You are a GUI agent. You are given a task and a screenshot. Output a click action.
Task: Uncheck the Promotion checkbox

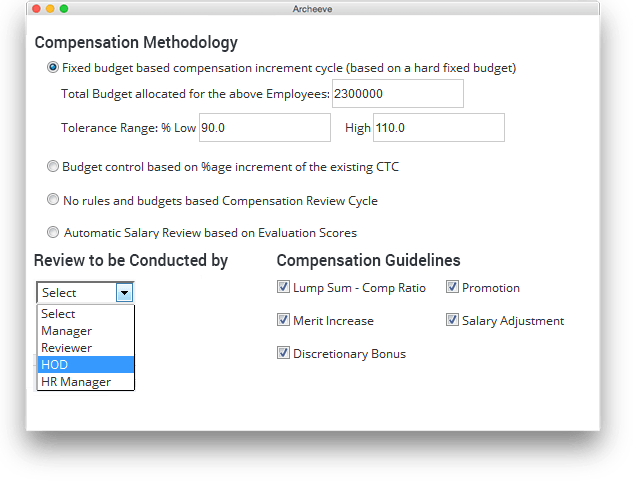point(452,287)
